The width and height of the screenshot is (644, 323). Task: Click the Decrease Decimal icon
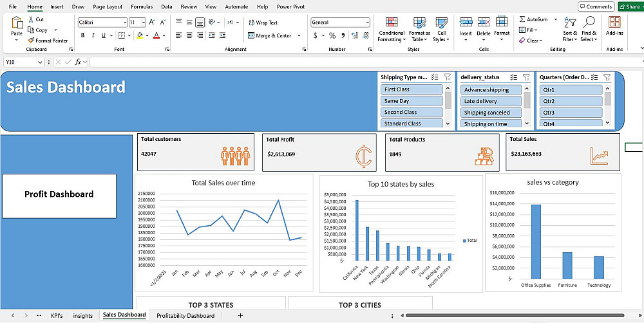[365, 35]
